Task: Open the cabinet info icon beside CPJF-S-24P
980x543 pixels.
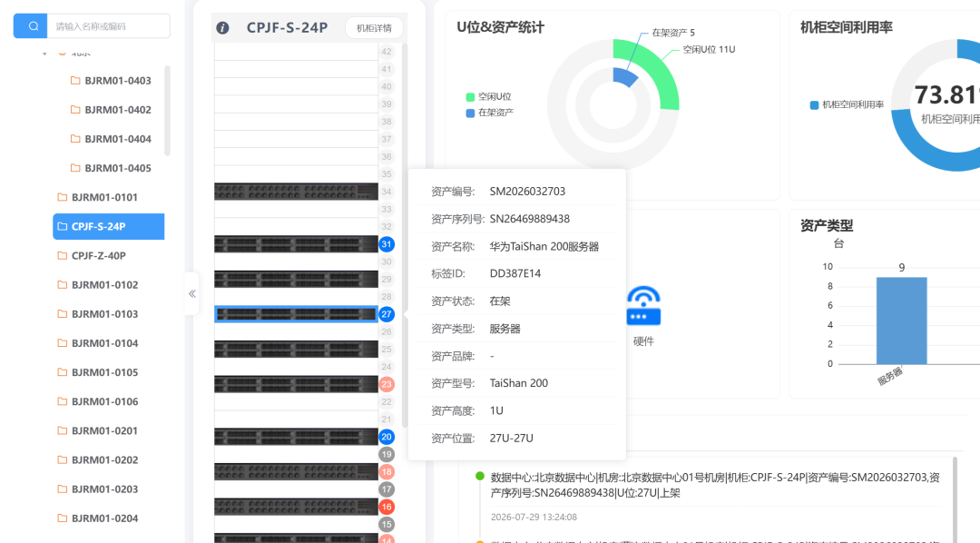Action: [x=222, y=27]
